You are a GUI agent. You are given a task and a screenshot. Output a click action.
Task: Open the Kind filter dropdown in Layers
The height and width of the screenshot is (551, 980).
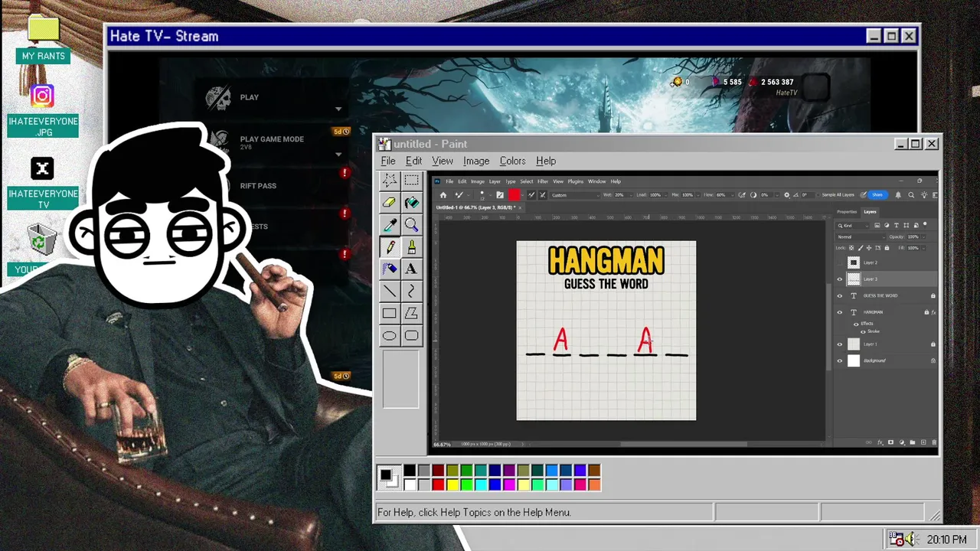coord(852,225)
